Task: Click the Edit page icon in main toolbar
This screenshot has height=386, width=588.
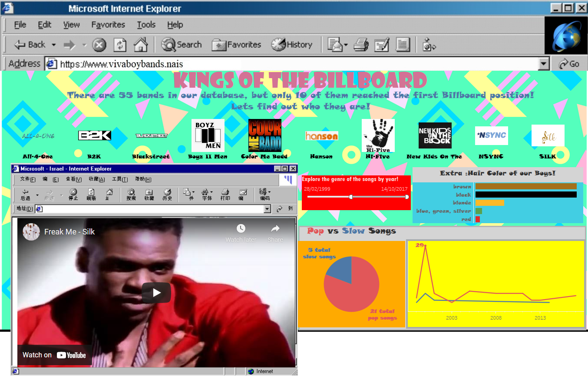Action: point(382,45)
